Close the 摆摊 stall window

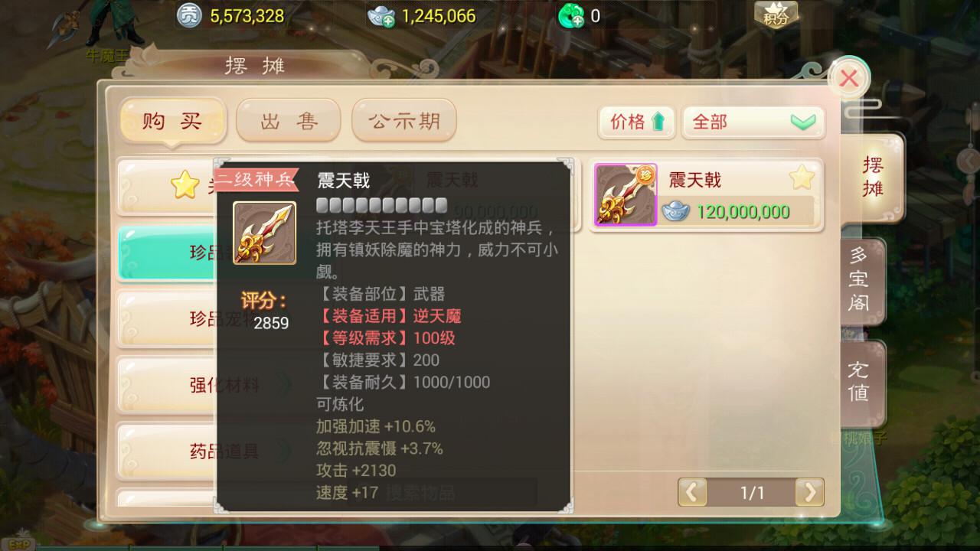pos(848,77)
